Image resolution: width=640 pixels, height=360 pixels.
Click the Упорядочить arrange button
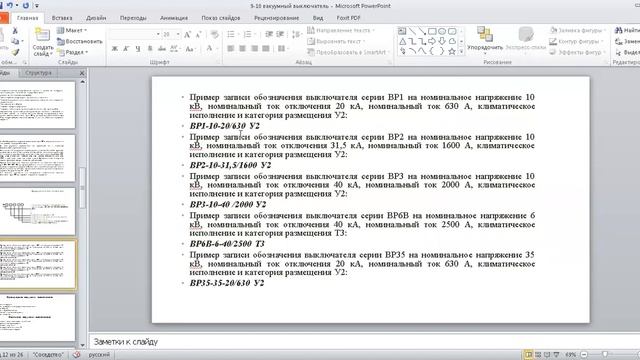tap(485, 40)
